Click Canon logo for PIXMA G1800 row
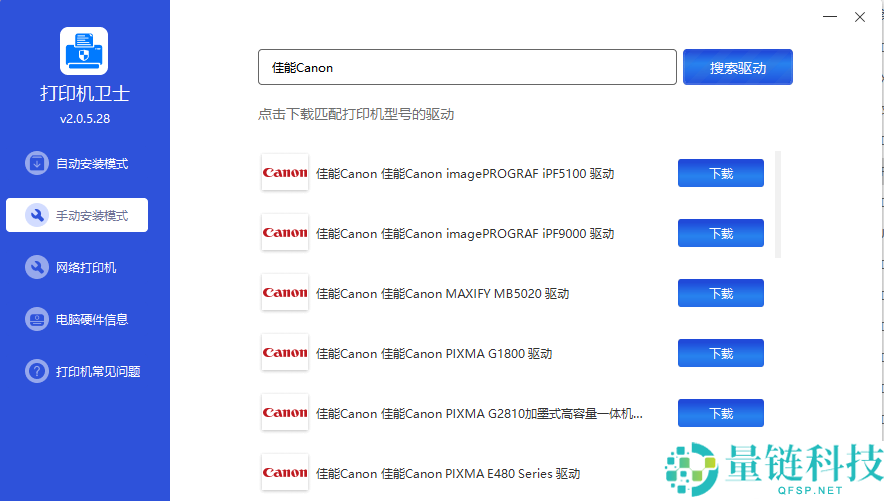 tap(285, 352)
